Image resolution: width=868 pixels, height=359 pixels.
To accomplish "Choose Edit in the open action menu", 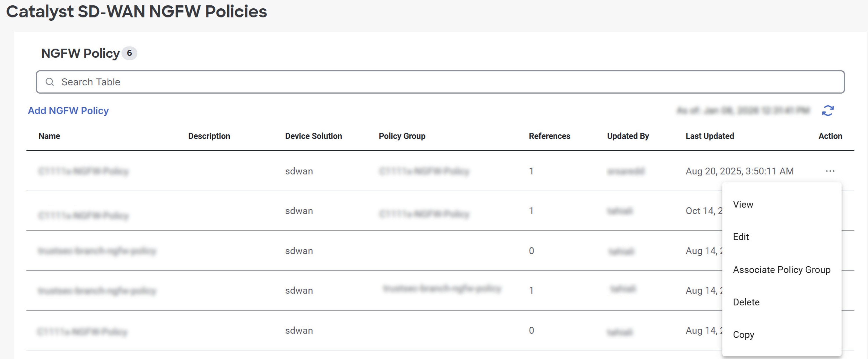I will 741,237.
